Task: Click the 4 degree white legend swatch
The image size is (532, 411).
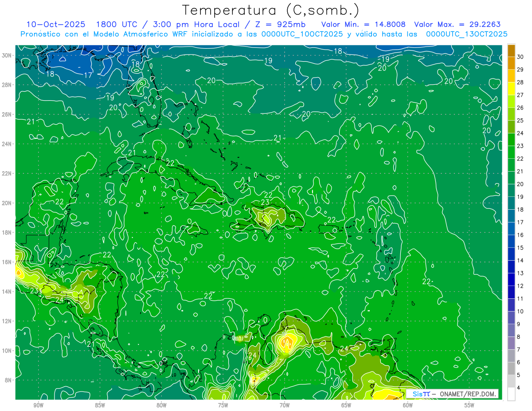Action: tap(511, 394)
